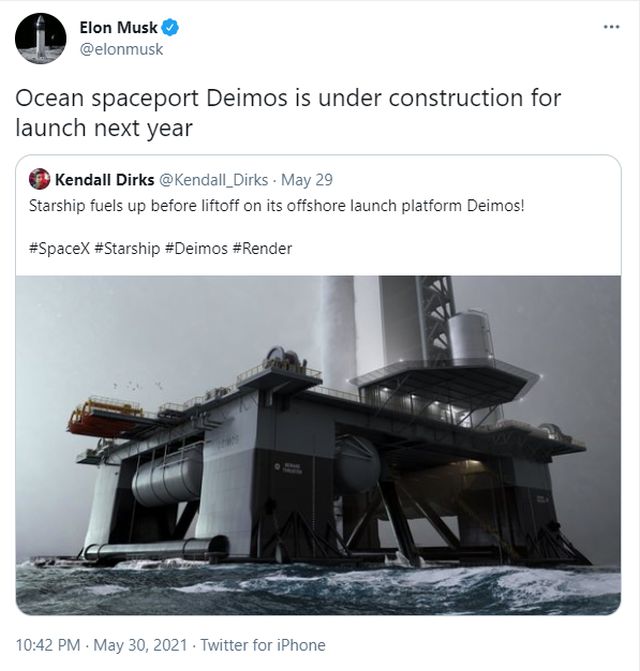
Task: Open the Twitter for iPhone source link
Action: pos(263,645)
